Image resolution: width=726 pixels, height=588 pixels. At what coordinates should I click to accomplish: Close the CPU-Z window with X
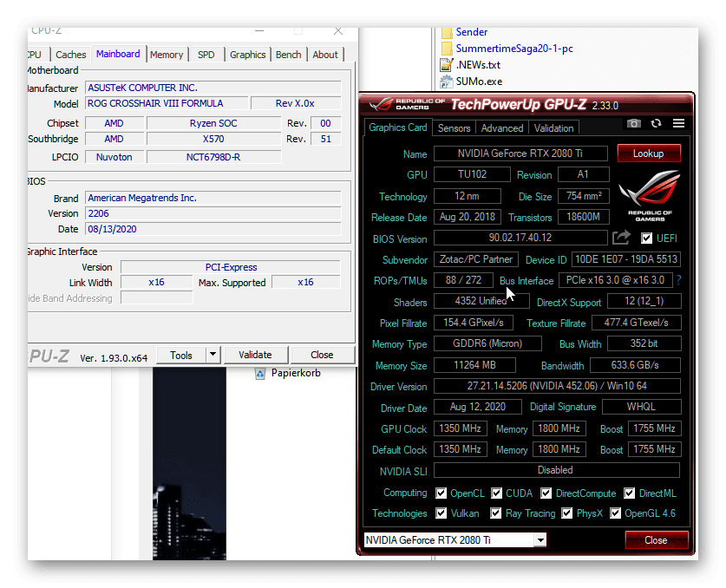338,31
